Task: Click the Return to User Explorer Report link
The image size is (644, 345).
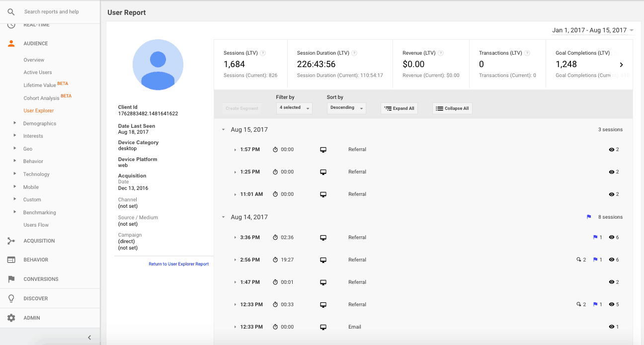Action: (179, 263)
